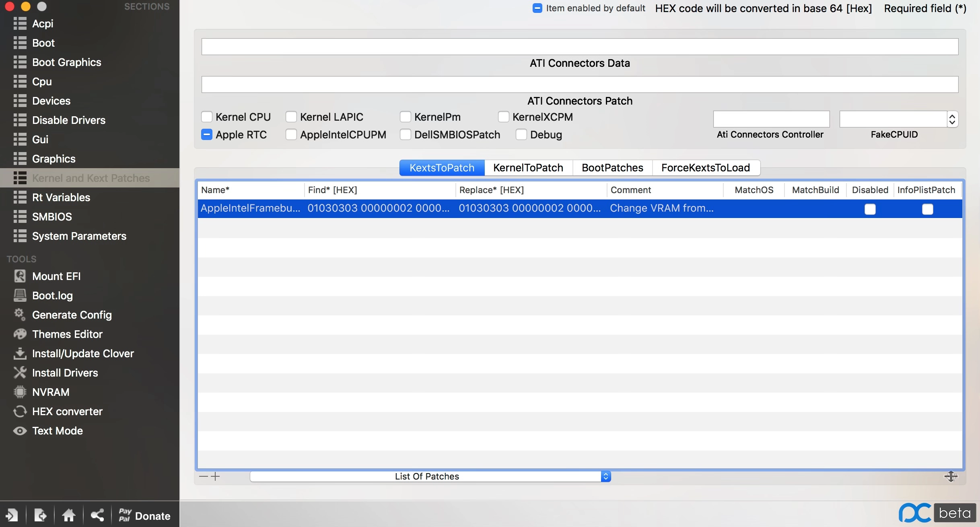Image resolution: width=980 pixels, height=527 pixels.
Task: Click the MatchOS column header
Action: [754, 190]
